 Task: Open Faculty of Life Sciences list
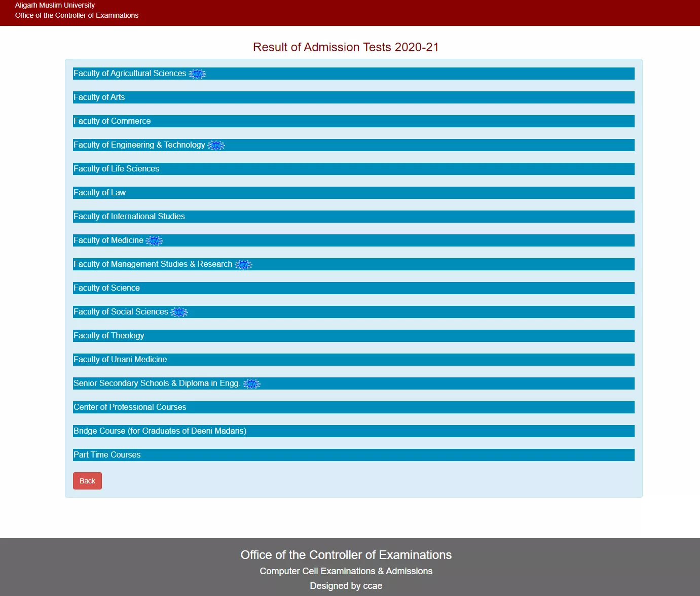116,169
